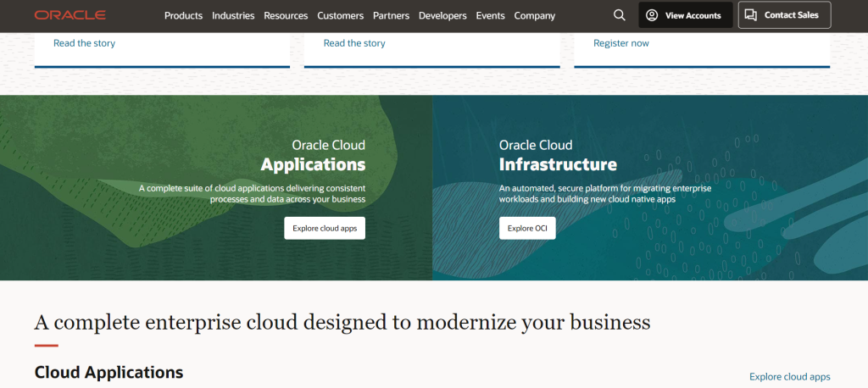Viewport: 868px width, 388px height.
Task: Click the Oracle Cloud Infrastructure banner title
Action: click(558, 156)
